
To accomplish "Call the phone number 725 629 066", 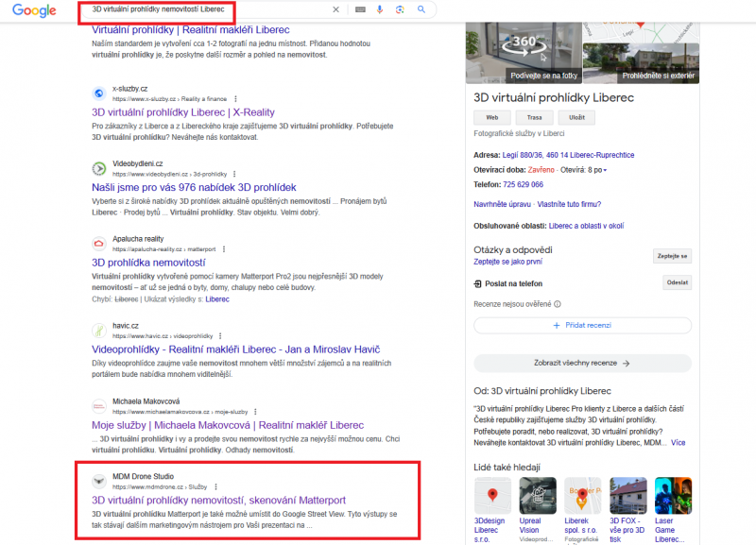I will click(523, 184).
